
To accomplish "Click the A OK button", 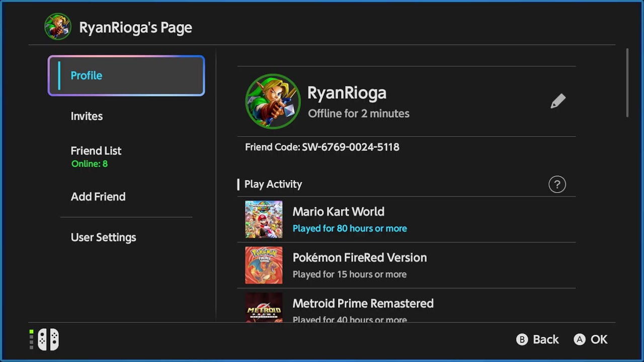I will (x=591, y=340).
